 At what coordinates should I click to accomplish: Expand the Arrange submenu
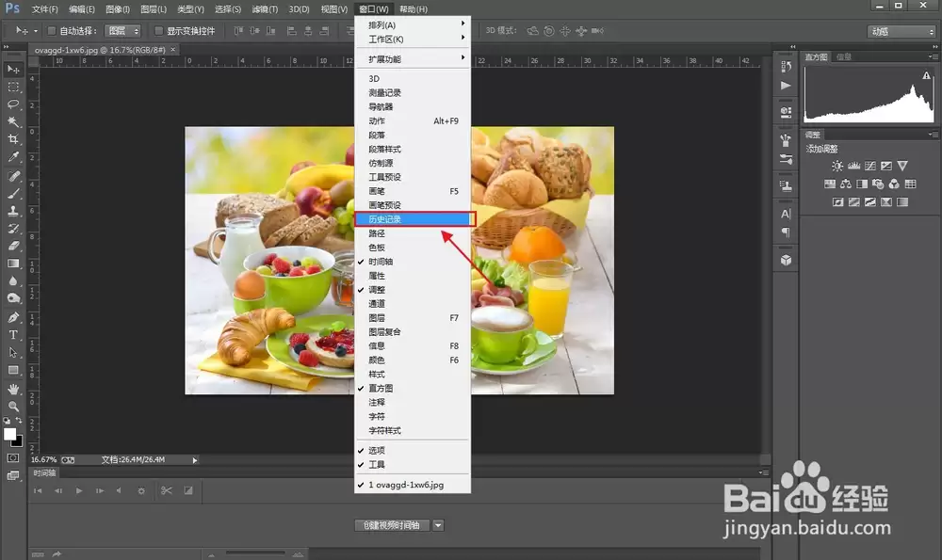tap(413, 24)
